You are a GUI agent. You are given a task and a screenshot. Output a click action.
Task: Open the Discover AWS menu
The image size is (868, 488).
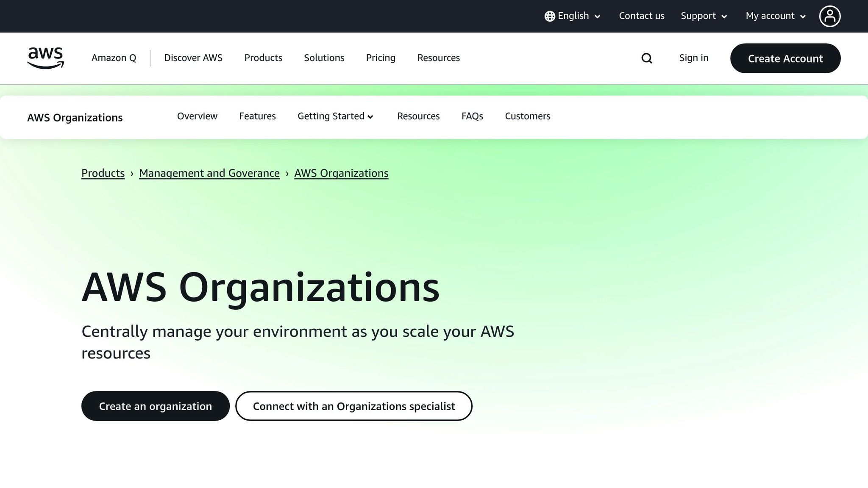(x=193, y=58)
